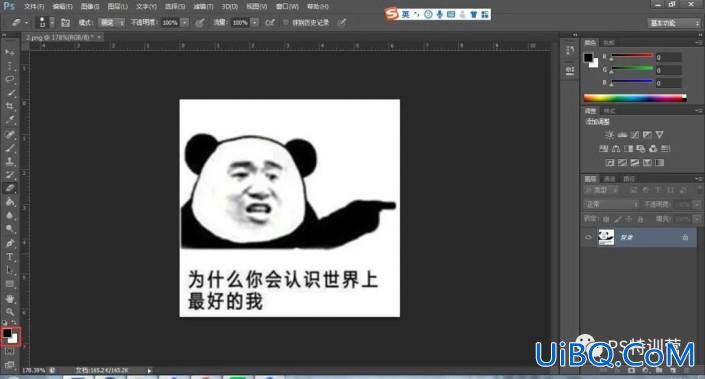Open the File menu
This screenshot has width=705, height=379.
coord(34,7)
